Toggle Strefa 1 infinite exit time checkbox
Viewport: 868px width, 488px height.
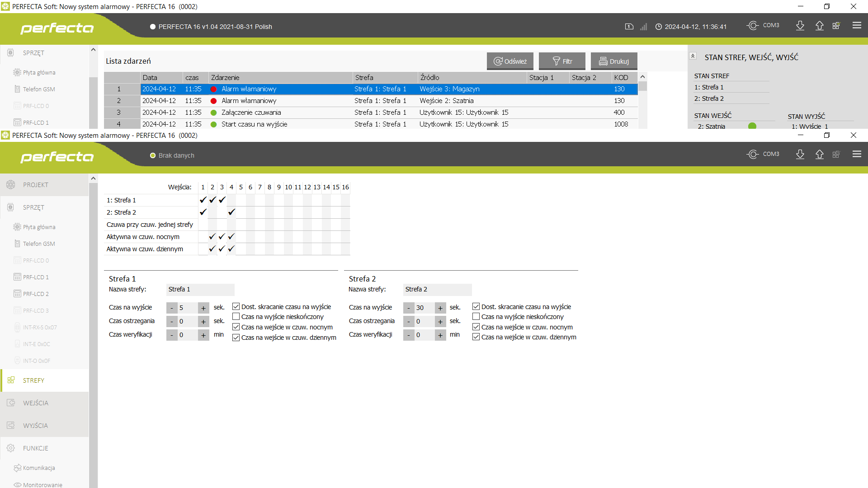pyautogui.click(x=236, y=317)
